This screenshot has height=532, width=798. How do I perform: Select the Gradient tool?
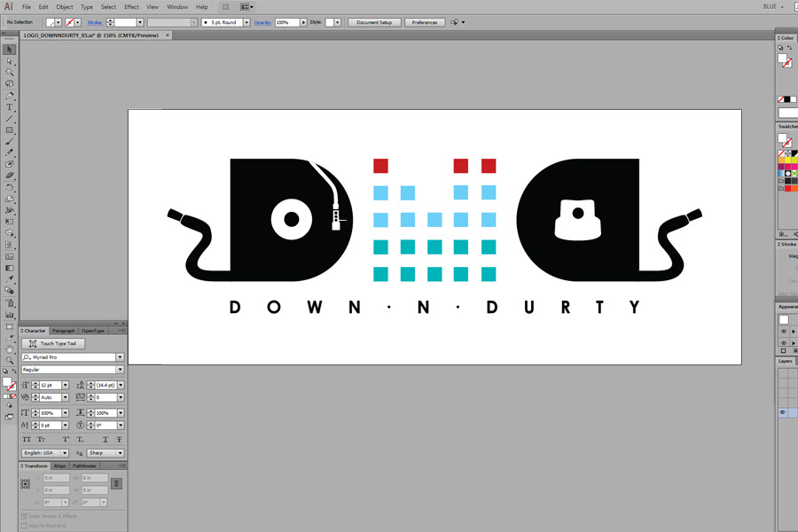click(x=9, y=268)
